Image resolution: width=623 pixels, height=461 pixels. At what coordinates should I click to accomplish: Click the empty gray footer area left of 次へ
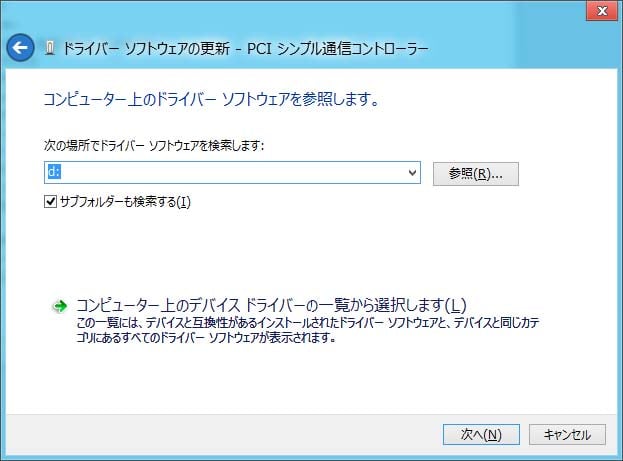pyautogui.click(x=222, y=434)
